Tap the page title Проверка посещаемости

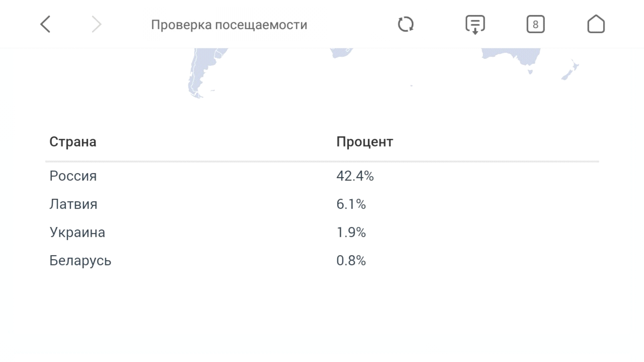click(229, 25)
